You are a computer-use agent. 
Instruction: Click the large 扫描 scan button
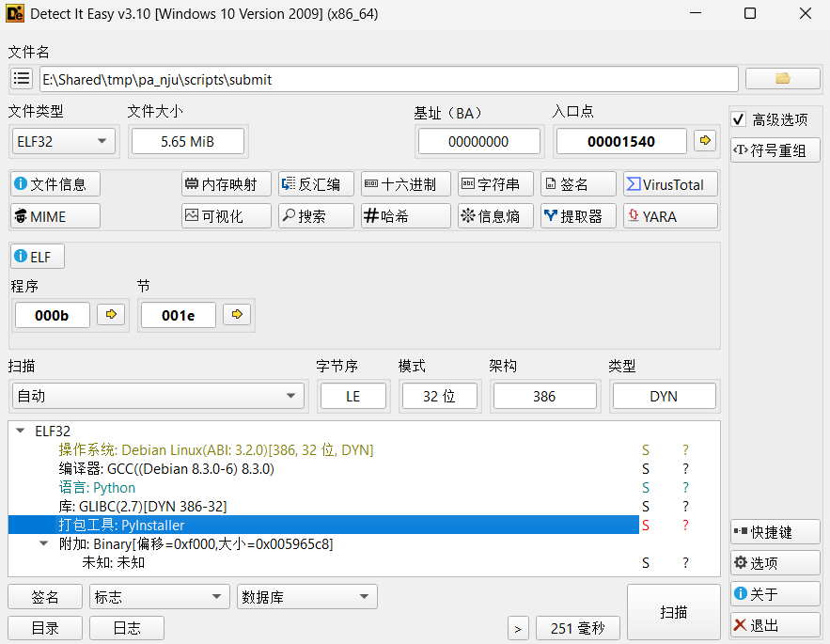point(673,612)
